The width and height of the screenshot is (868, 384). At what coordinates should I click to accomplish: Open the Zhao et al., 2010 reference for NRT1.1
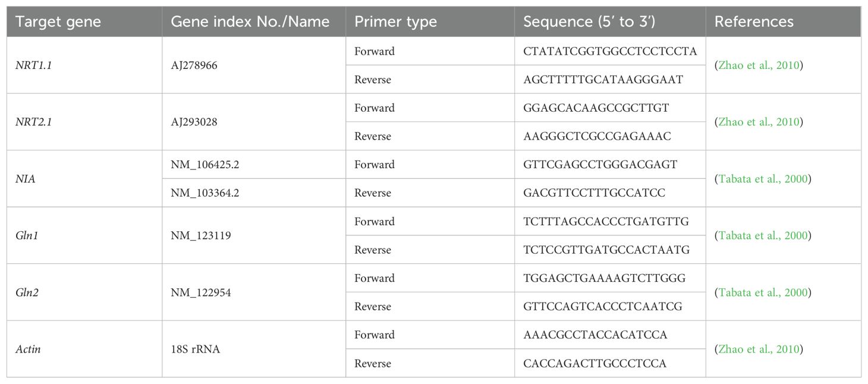point(759,65)
